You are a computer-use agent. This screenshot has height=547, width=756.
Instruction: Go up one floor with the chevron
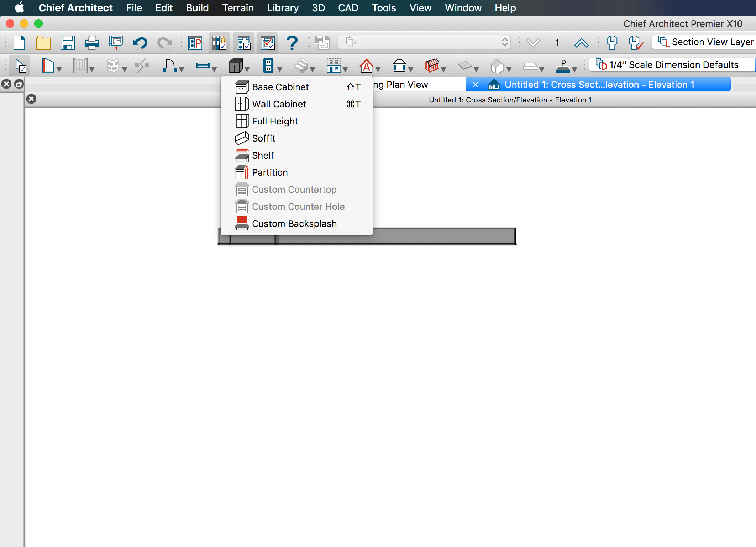click(x=581, y=43)
